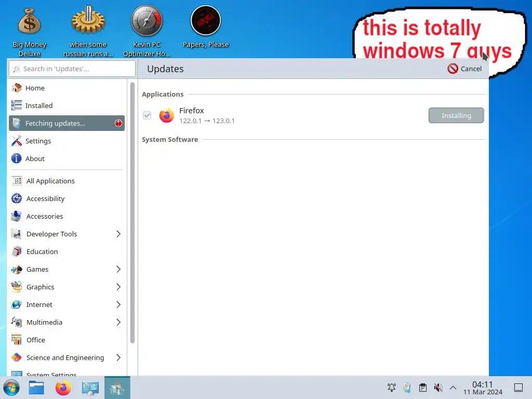
Task: Open the Graphics category
Action: [66, 287]
